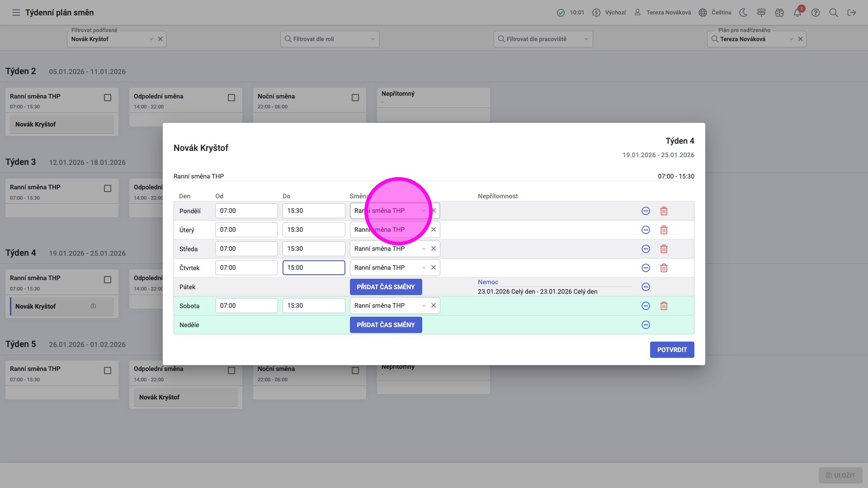Click the minus circle icon in the Neděle row
The image size is (868, 488).
point(646,325)
